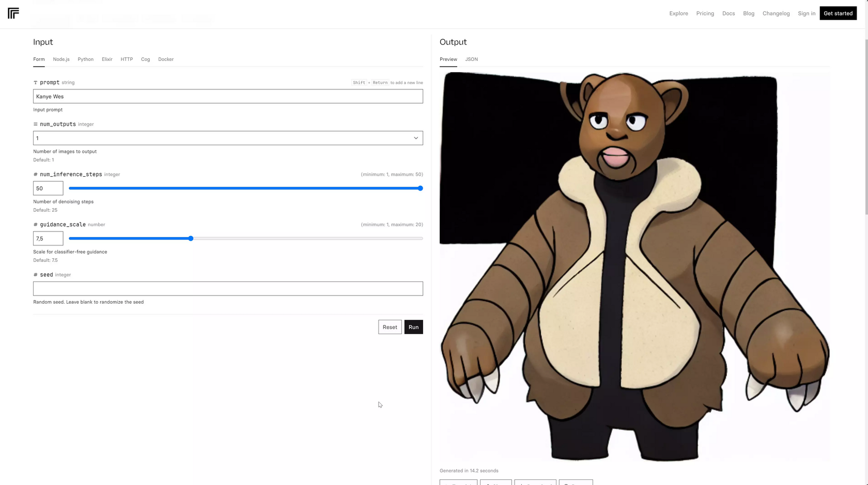Screen dimensions: 868x485
Task: Click the 'Number of denoising steps' description
Action: (x=63, y=202)
